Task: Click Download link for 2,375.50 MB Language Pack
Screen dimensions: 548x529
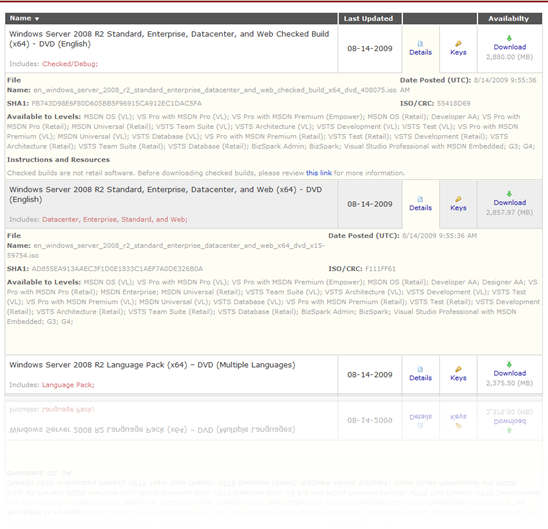Action: [510, 373]
